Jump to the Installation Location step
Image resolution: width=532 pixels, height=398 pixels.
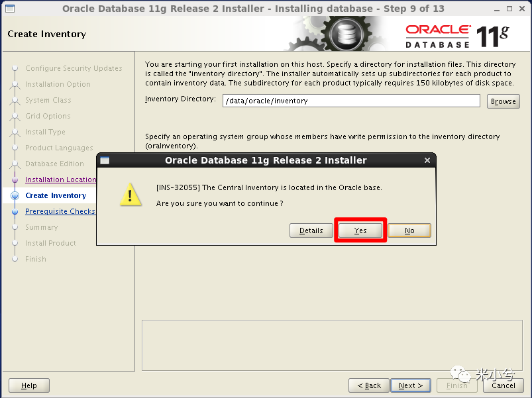[60, 179]
